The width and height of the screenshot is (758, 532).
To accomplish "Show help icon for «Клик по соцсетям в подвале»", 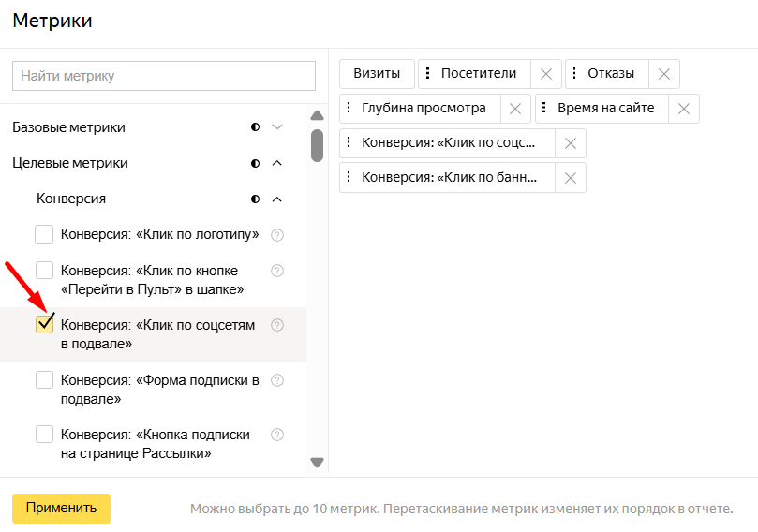I will [277, 325].
